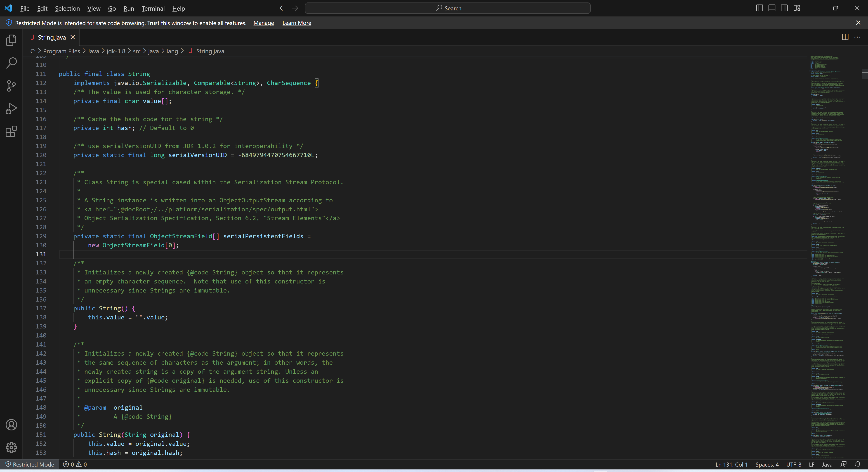Toggle Secondary Side Bar visibility
The width and height of the screenshot is (868, 472).
click(784, 8)
